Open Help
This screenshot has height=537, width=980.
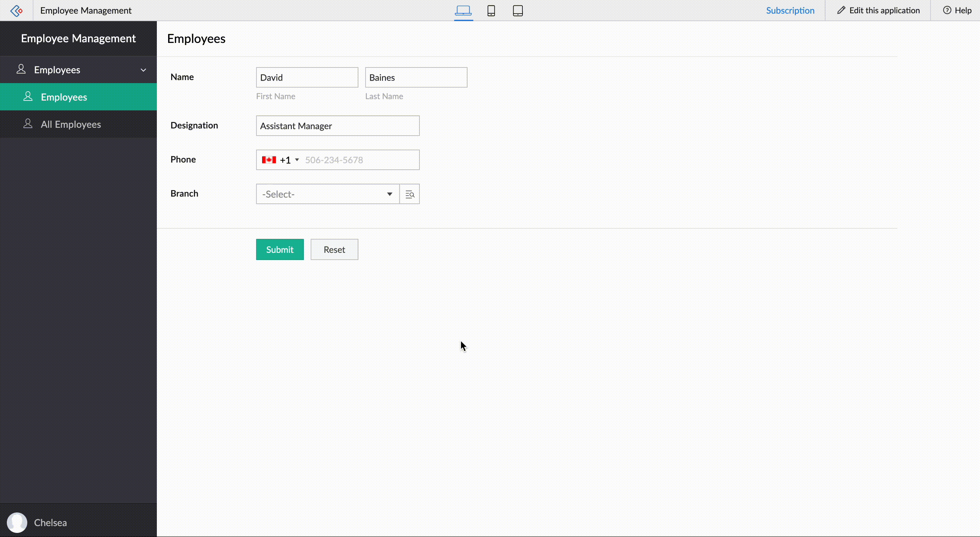click(957, 10)
